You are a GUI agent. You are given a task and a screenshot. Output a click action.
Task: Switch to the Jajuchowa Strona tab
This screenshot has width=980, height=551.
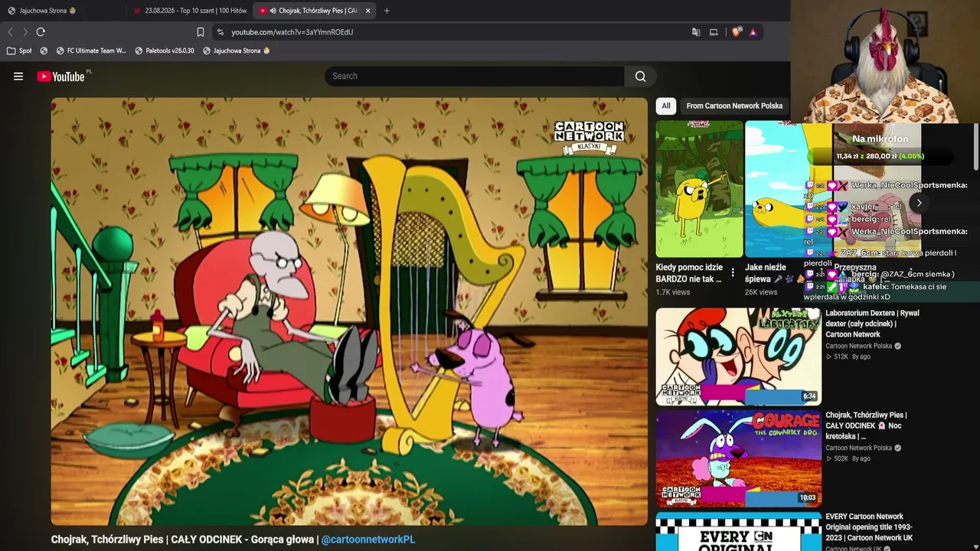[x=47, y=11]
